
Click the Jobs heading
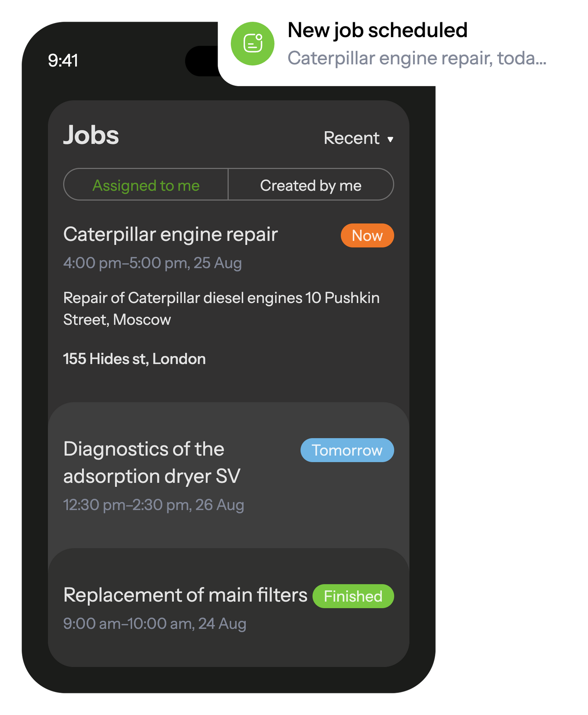point(91,135)
